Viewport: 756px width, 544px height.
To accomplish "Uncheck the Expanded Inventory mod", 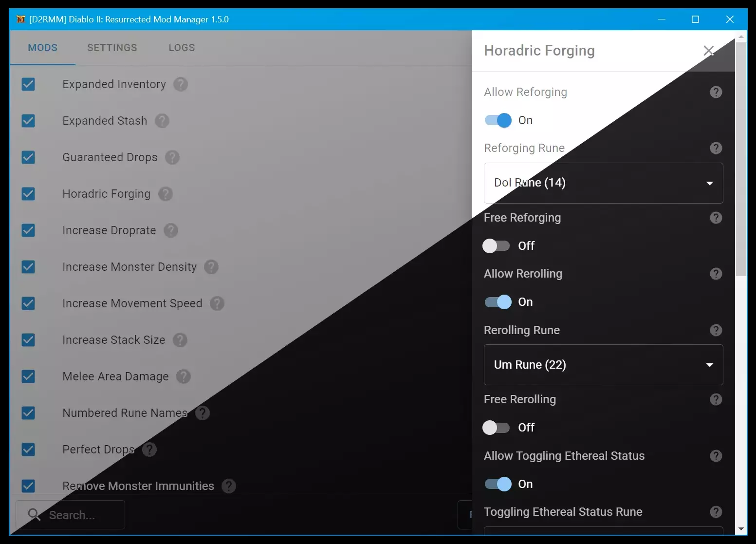I will [28, 84].
